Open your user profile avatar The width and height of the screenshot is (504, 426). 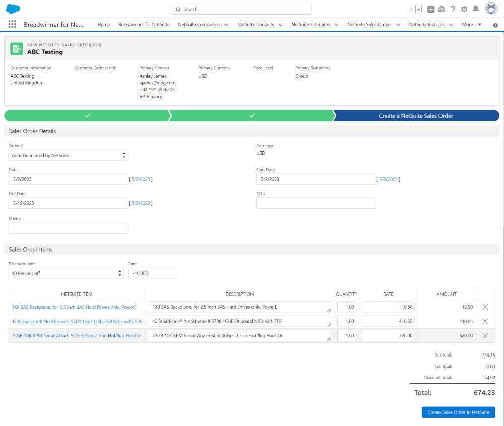491,8
